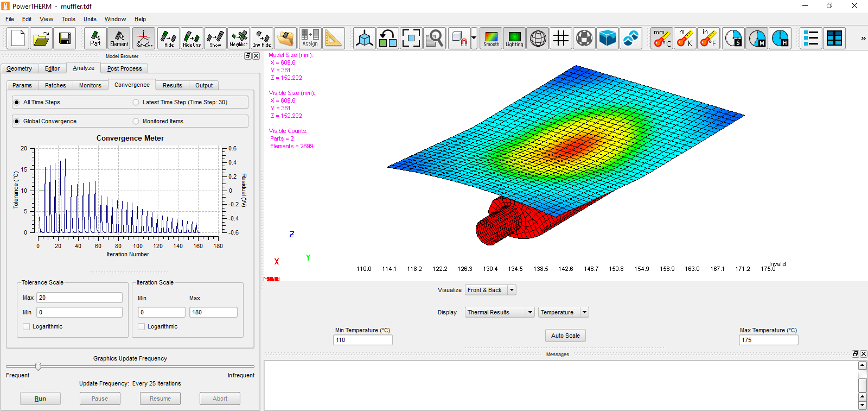The image size is (868, 411).
Task: Open the Thermal Results display dropdown
Action: (530, 312)
